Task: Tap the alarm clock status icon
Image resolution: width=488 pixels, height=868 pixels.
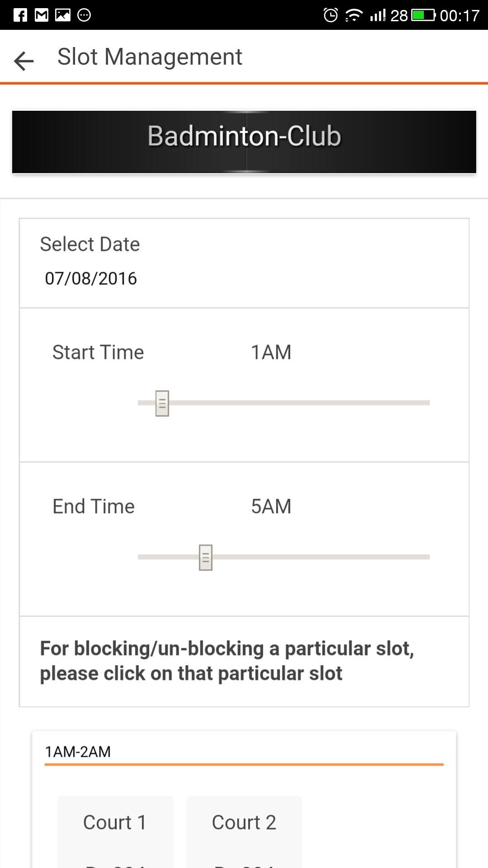Action: [331, 15]
